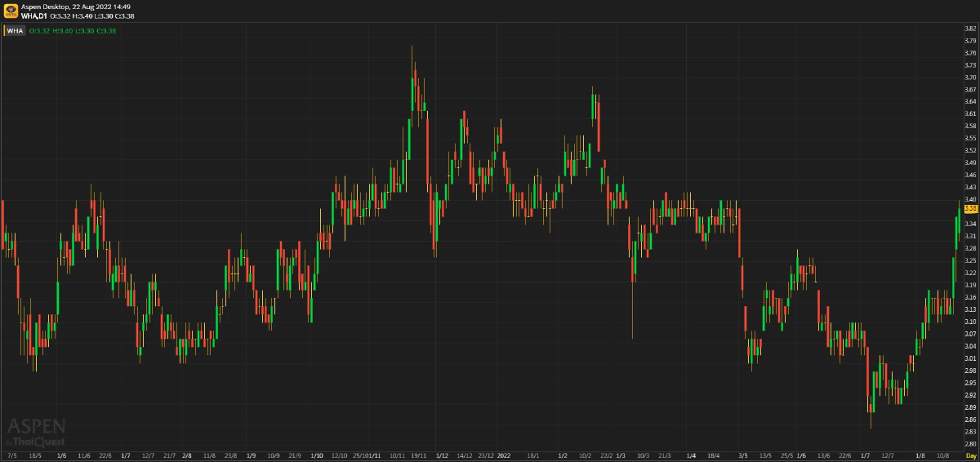Click the green O:3.32 legend value

coord(39,31)
